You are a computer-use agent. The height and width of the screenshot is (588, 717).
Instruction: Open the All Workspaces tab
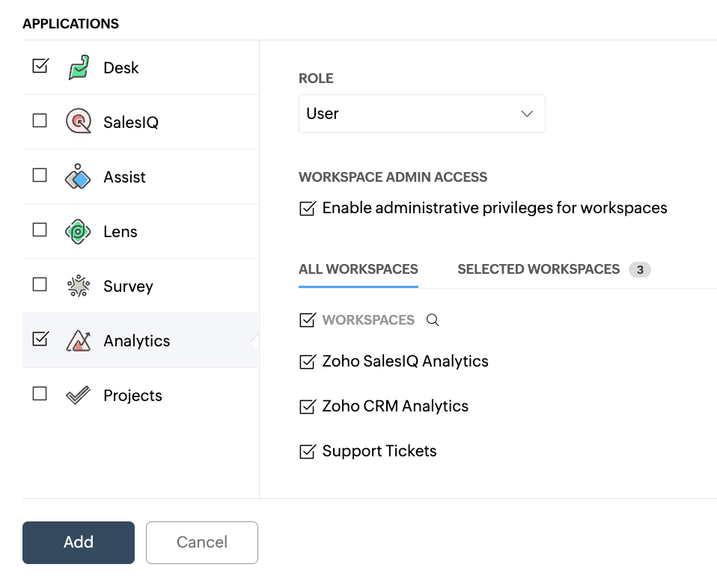(358, 269)
